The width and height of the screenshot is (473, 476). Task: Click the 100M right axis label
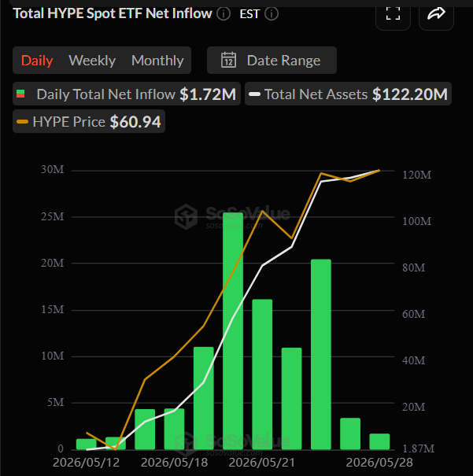[x=417, y=221]
